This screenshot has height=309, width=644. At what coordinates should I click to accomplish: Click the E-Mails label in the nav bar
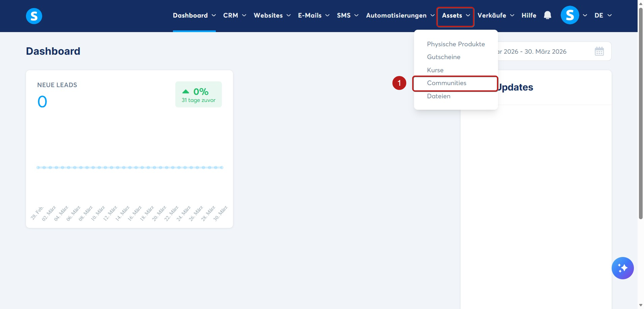(x=310, y=15)
